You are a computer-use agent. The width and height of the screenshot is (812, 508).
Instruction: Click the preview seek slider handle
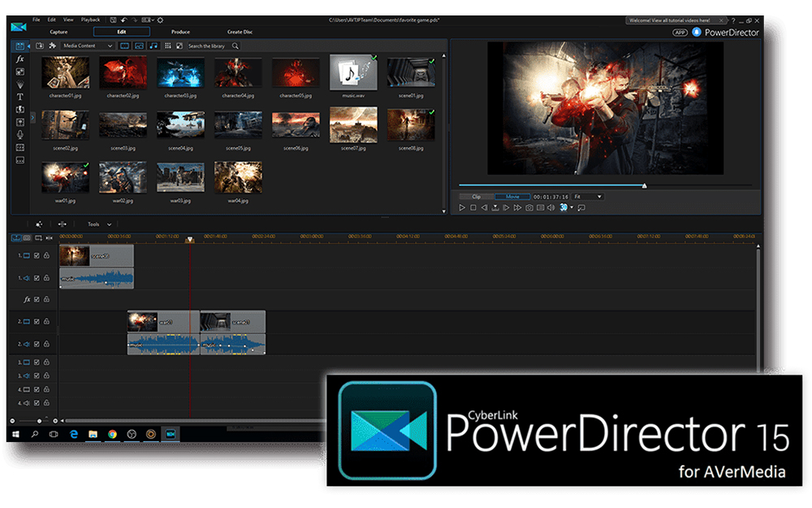pos(644,185)
